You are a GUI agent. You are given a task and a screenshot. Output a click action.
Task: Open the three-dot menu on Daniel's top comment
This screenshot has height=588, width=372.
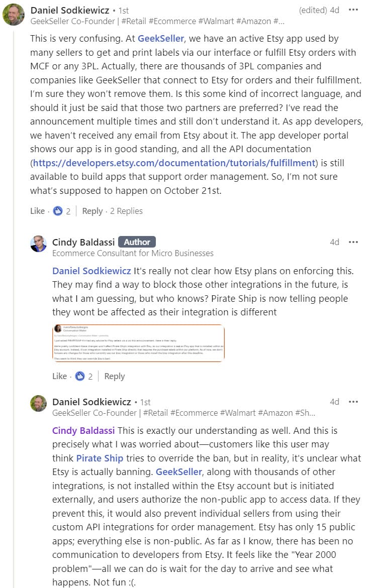coord(353,10)
